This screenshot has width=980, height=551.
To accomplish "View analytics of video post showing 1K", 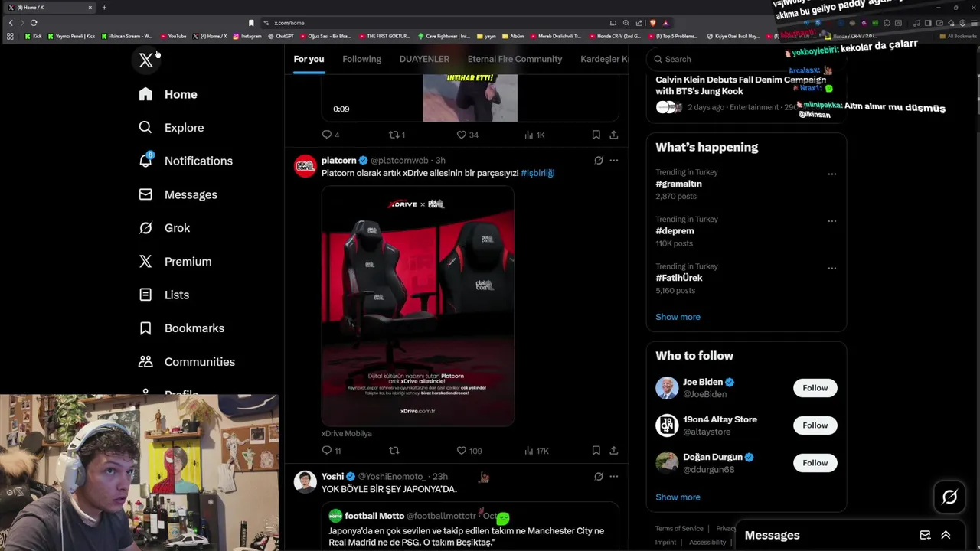I will 534,135.
